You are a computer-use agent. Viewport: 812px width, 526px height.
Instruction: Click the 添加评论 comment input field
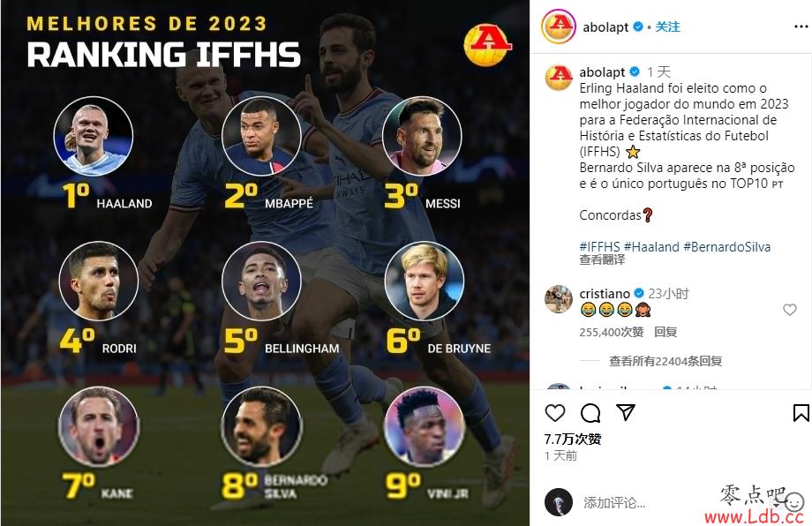point(647,502)
